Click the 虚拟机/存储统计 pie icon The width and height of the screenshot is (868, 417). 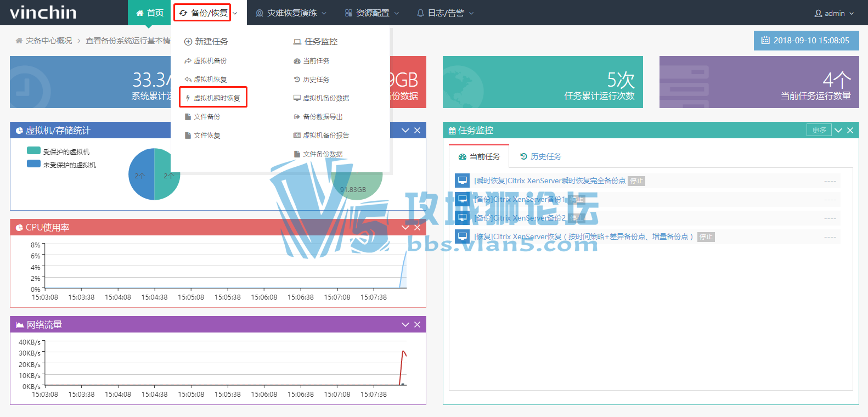tap(20, 131)
